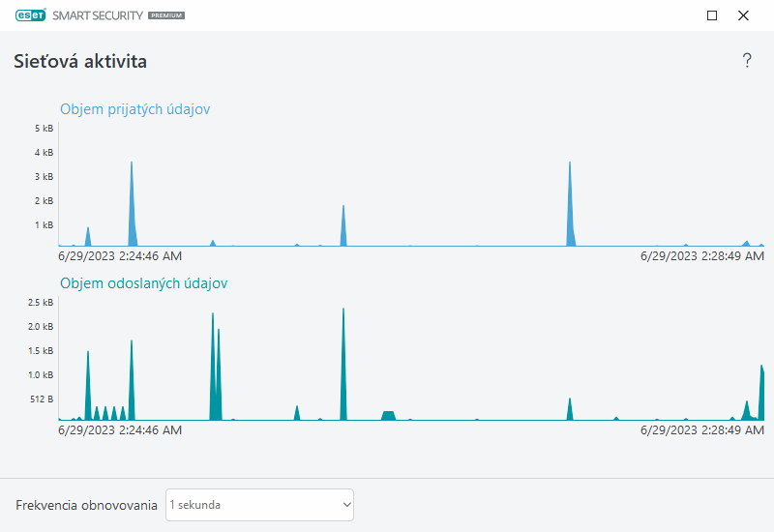Screen dimensions: 774x532
Task: Maximize the ESET window
Action: click(x=712, y=15)
